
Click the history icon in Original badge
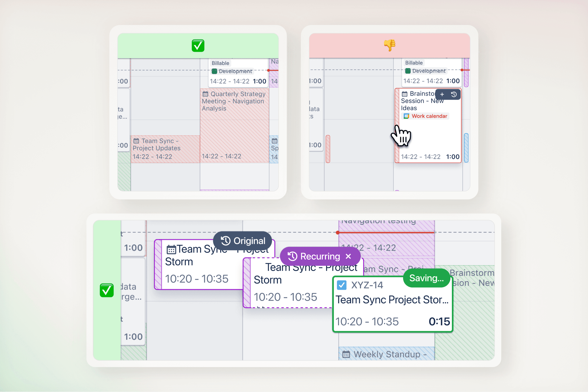pos(225,241)
